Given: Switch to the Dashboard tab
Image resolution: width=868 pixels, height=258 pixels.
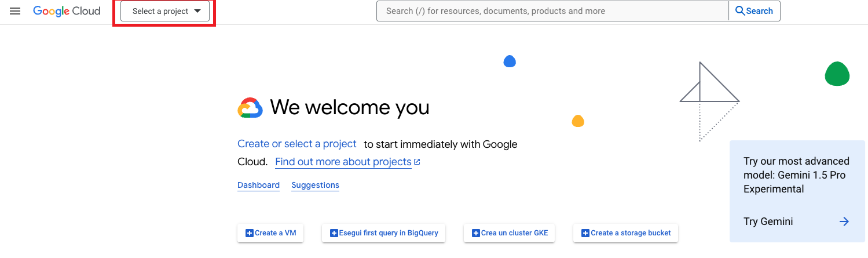Looking at the screenshot, I should coord(258,185).
